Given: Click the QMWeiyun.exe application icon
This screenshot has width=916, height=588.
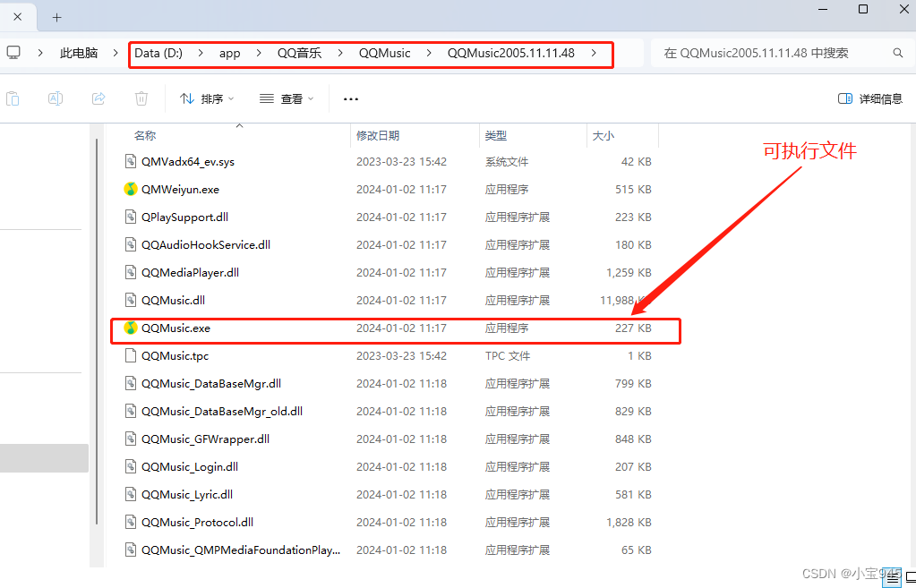Looking at the screenshot, I should click(x=131, y=189).
